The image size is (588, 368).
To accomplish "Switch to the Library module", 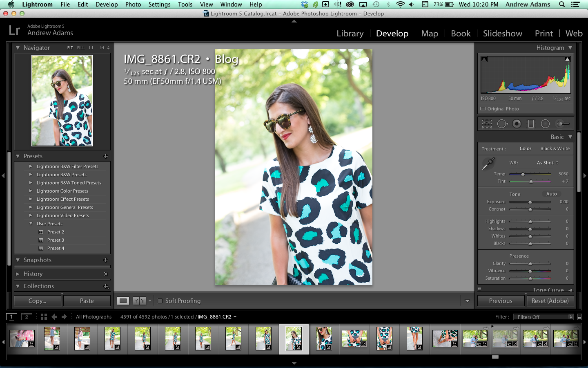I will pos(350,34).
